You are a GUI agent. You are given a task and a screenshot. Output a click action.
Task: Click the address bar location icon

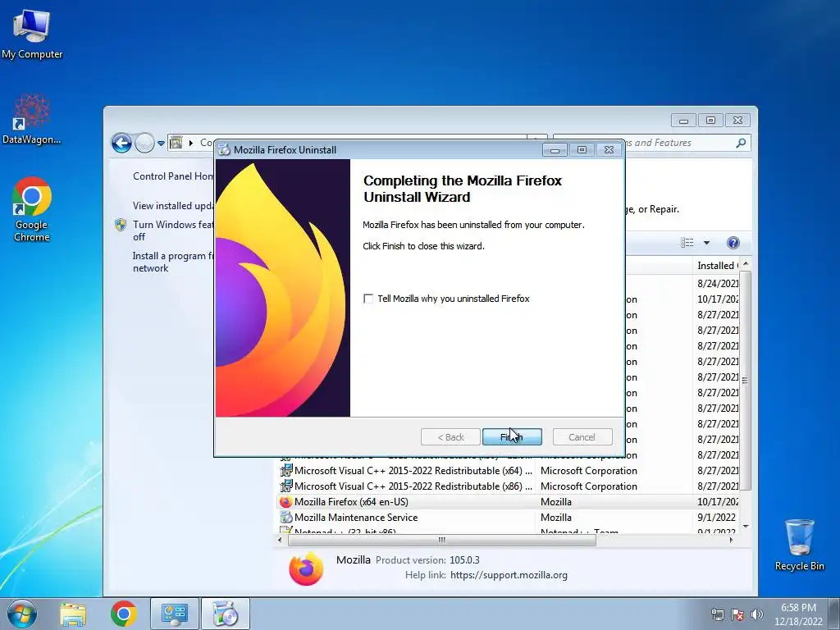(176, 143)
